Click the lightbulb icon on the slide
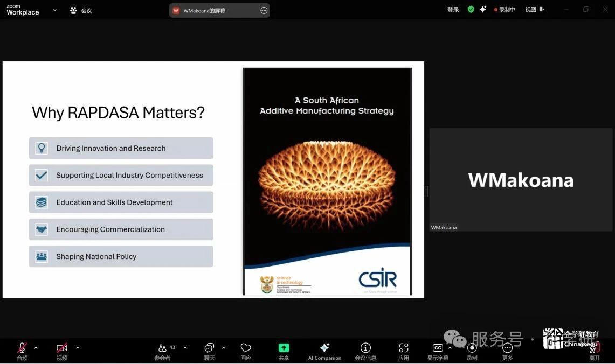 42,148
